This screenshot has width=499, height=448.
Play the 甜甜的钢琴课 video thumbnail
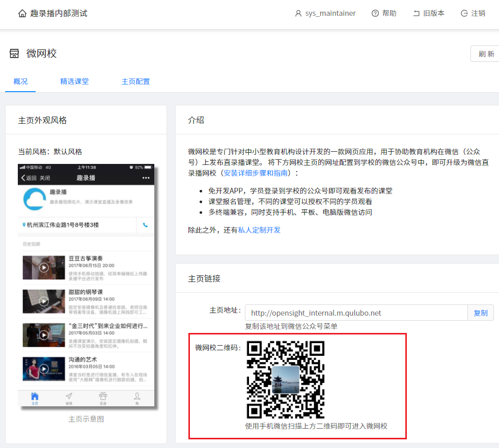coord(44,301)
